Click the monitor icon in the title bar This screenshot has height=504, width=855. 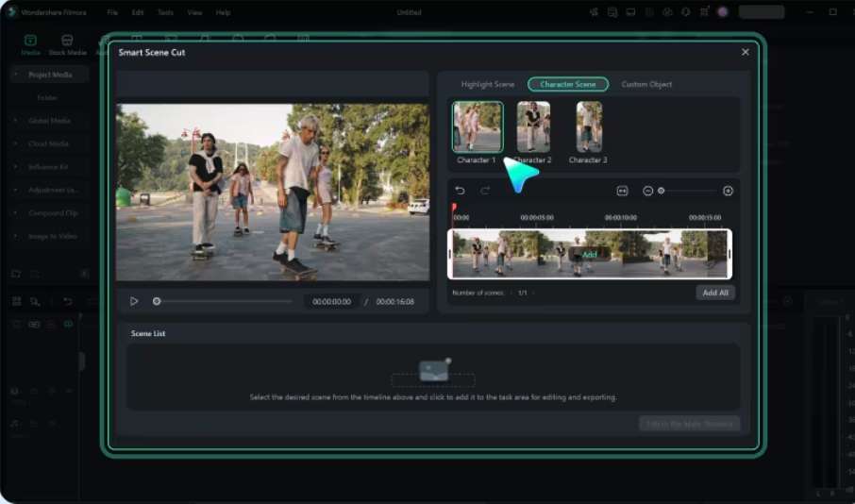point(631,12)
